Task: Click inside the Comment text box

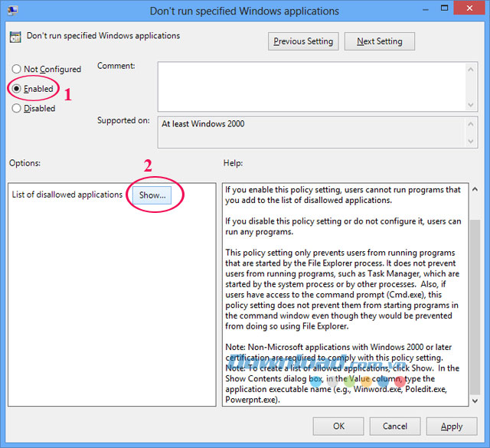Action: pos(312,87)
